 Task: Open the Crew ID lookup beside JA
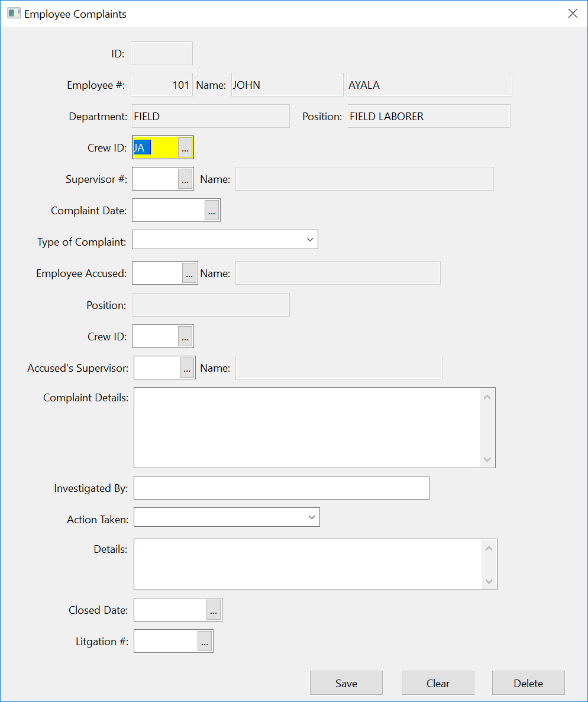coord(185,148)
